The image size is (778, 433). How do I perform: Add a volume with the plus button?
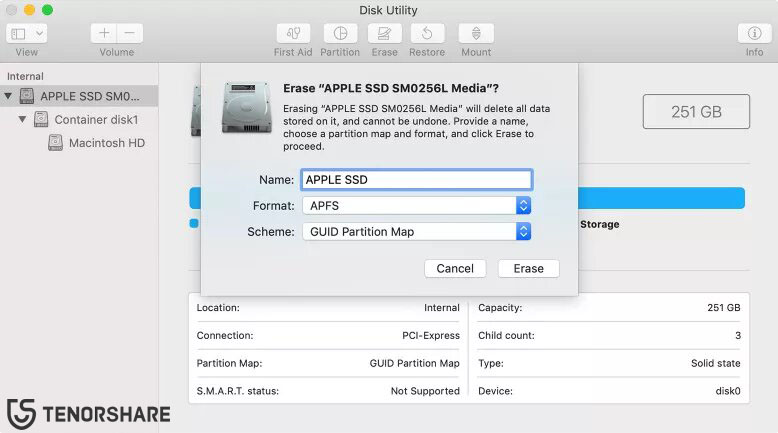coord(104,33)
